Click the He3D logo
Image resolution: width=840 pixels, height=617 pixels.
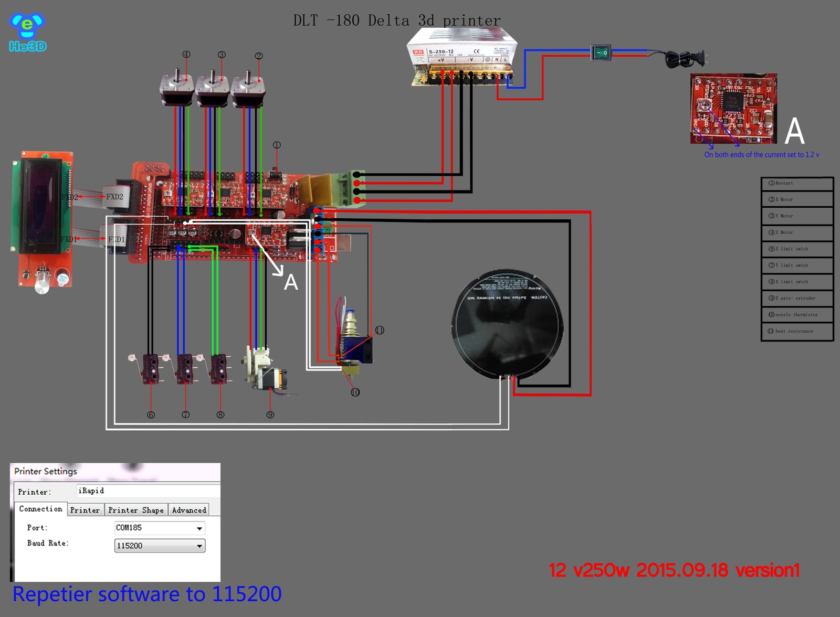(x=28, y=33)
